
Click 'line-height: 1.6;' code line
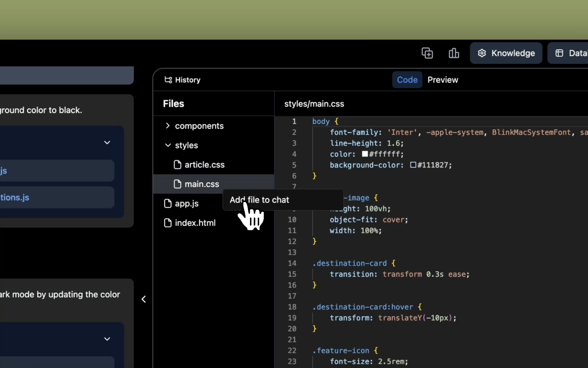point(367,143)
